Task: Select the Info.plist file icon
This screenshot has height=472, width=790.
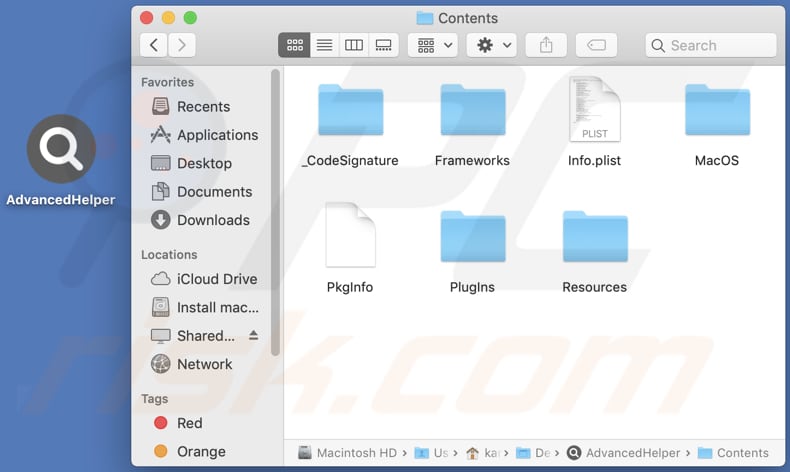Action: 595,109
